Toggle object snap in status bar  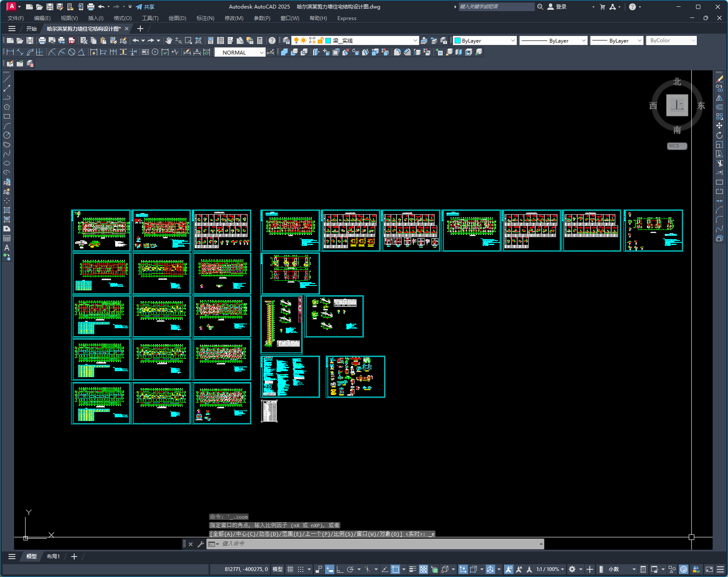tap(395, 569)
